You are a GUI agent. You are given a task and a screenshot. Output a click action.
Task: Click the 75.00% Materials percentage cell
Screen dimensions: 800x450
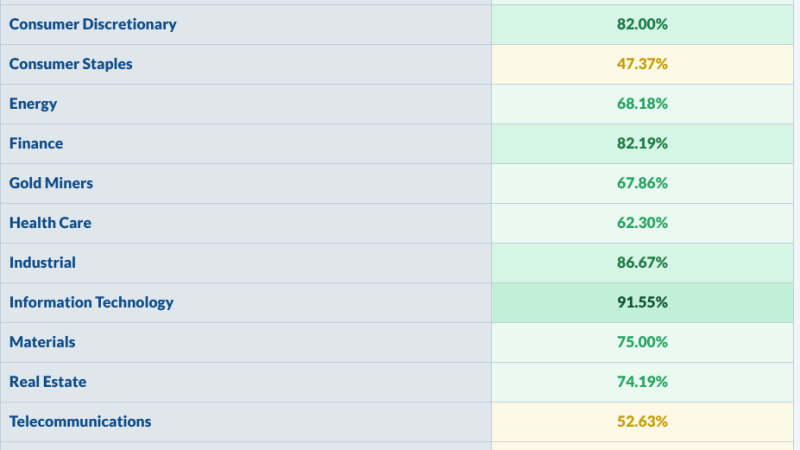[642, 343]
